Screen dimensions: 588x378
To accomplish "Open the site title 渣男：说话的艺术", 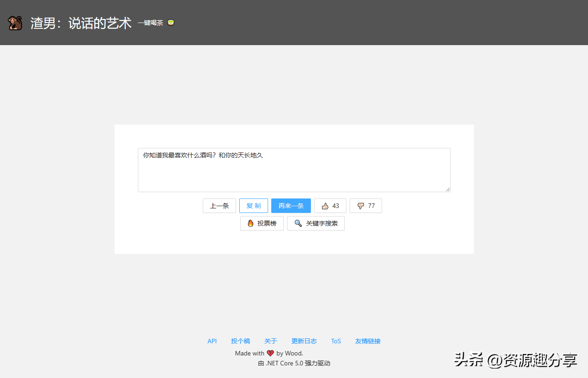I will pos(81,23).
